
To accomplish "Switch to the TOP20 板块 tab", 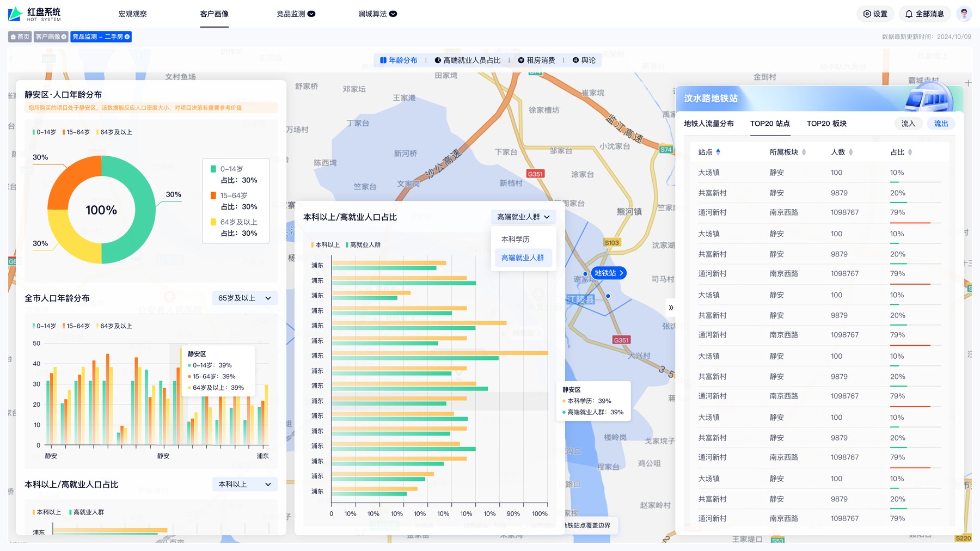I will click(826, 124).
